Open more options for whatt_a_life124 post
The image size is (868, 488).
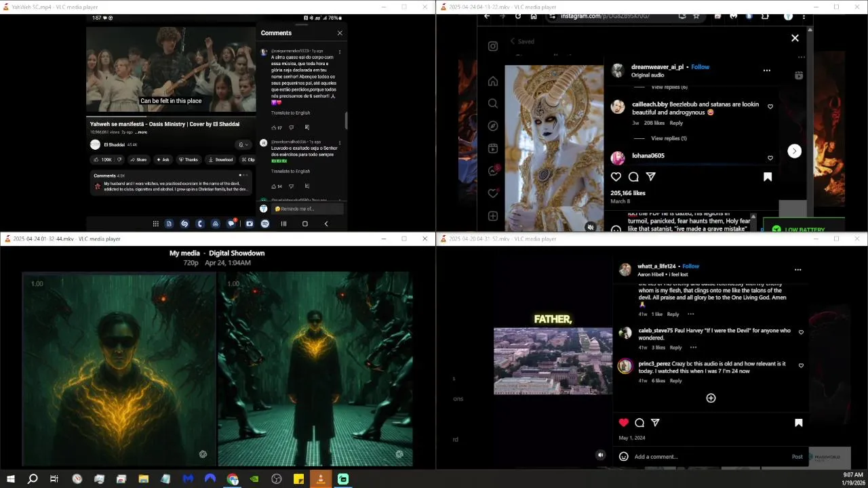tap(797, 270)
